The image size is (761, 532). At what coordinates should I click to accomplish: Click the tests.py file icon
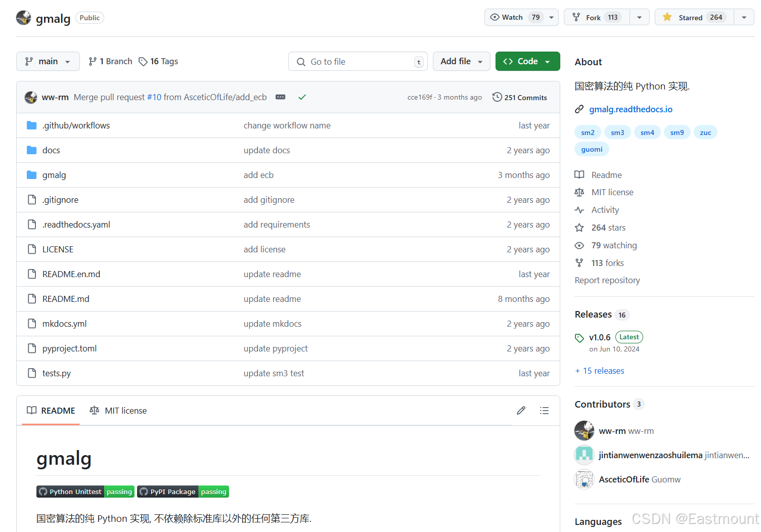click(32, 373)
